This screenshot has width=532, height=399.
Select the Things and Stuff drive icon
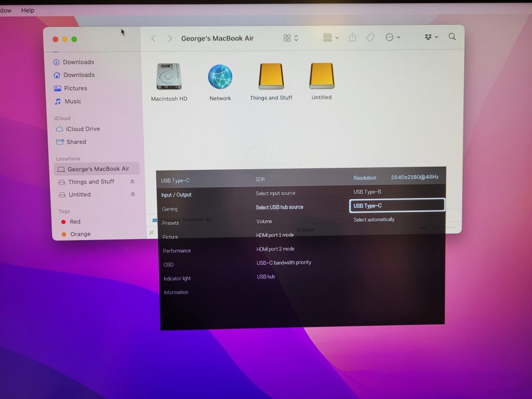point(271,76)
